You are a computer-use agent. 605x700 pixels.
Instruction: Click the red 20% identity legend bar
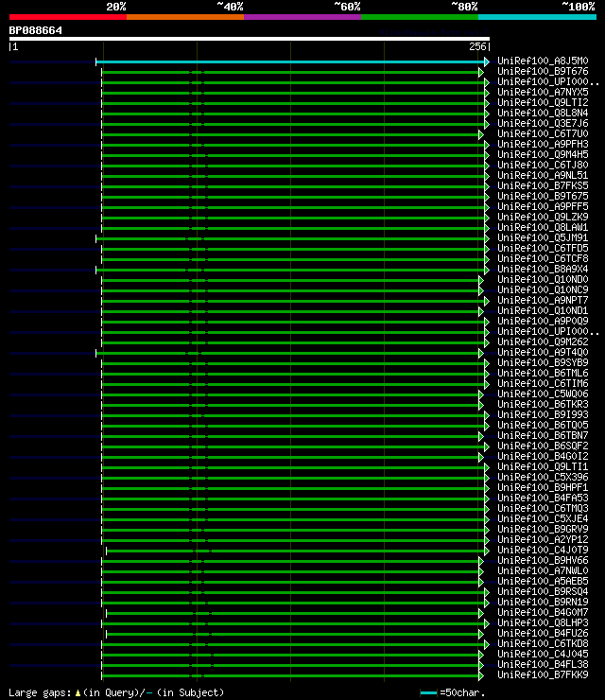pyautogui.click(x=68, y=17)
